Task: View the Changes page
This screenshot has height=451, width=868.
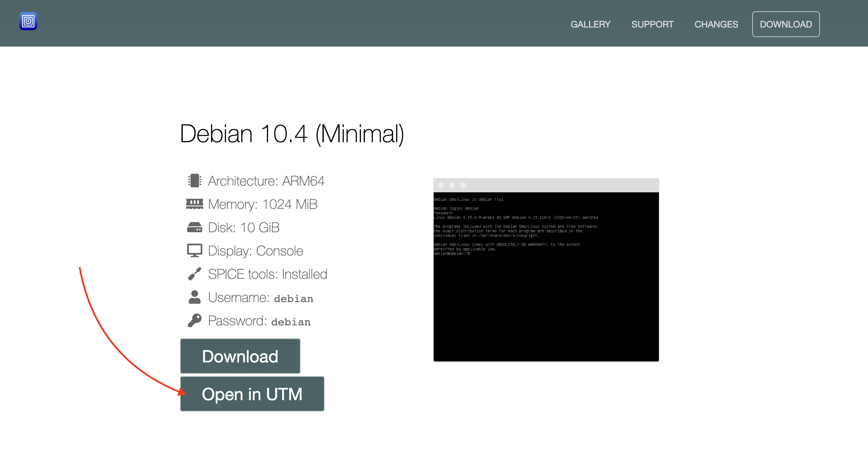Action: (x=716, y=24)
